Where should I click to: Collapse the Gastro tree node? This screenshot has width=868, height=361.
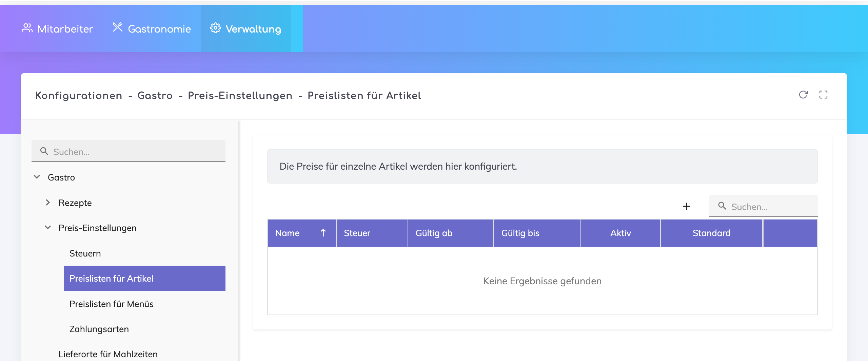click(37, 177)
